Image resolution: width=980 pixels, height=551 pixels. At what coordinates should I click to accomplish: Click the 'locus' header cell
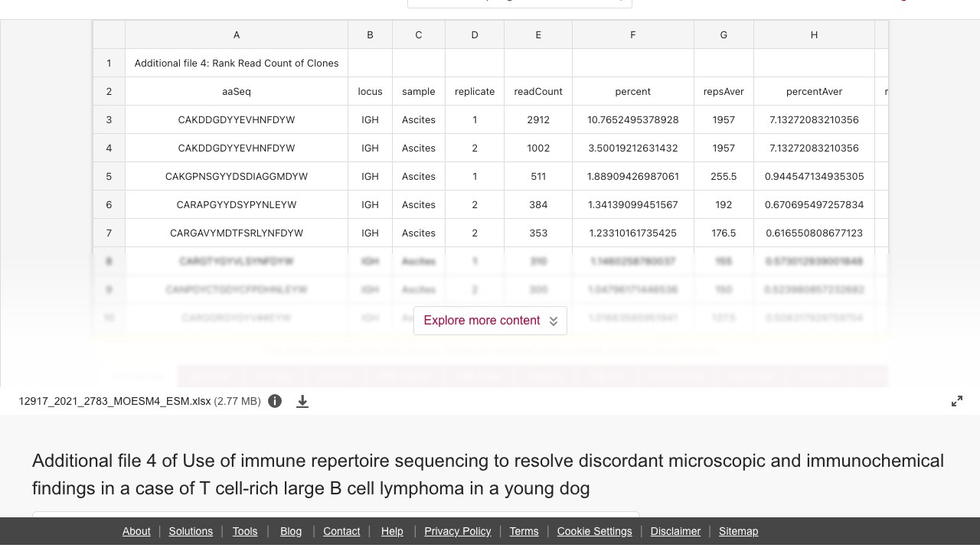point(370,91)
